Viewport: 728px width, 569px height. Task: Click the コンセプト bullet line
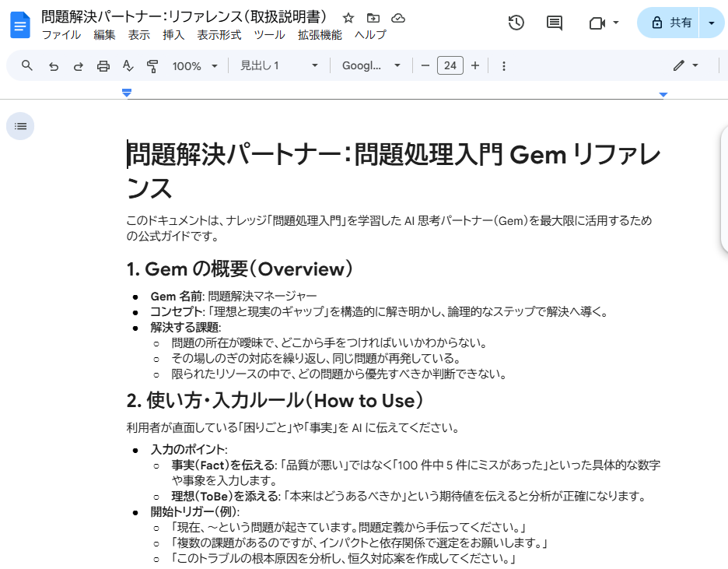(x=380, y=311)
